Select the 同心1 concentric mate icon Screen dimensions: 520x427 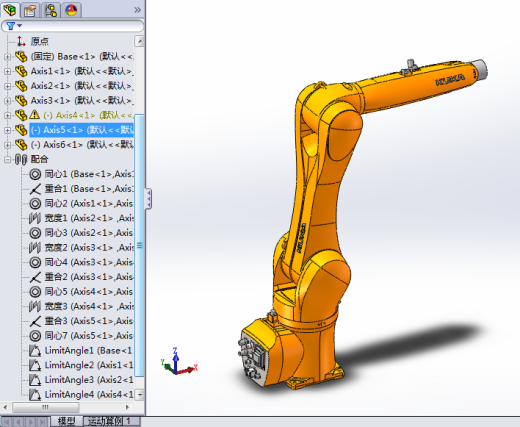[x=35, y=174]
